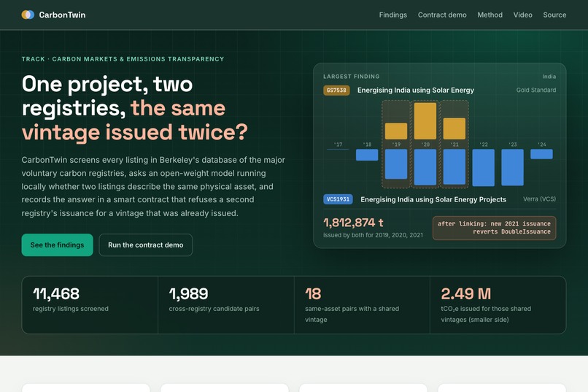Click the 'India' country label
Viewport: 588px width, 392px height.
pyautogui.click(x=549, y=77)
